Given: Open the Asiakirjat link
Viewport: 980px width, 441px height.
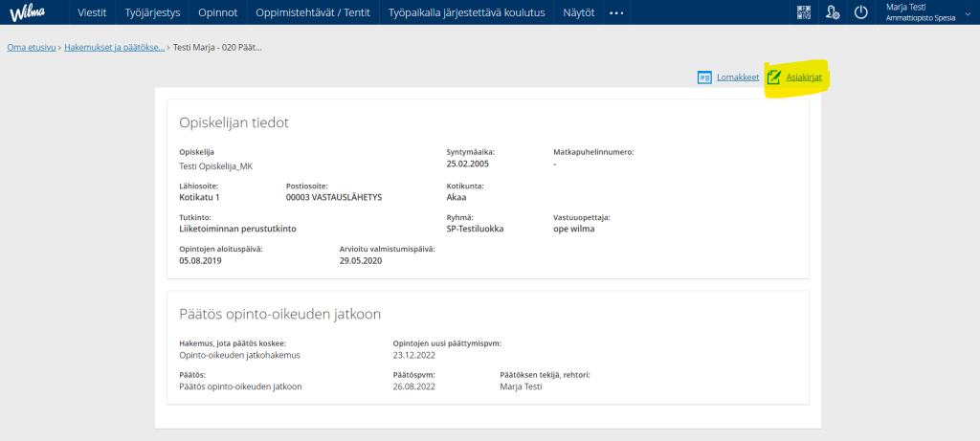Looking at the screenshot, I should (804, 77).
